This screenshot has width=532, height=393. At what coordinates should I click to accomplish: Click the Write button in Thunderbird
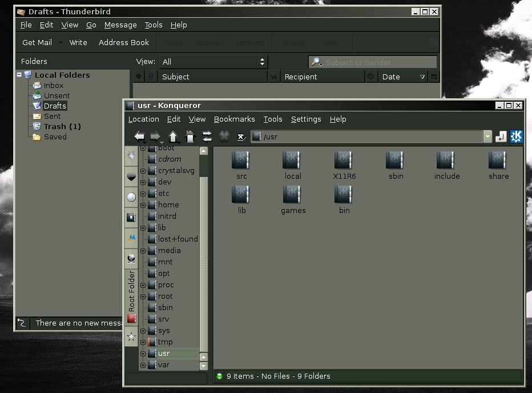[78, 42]
